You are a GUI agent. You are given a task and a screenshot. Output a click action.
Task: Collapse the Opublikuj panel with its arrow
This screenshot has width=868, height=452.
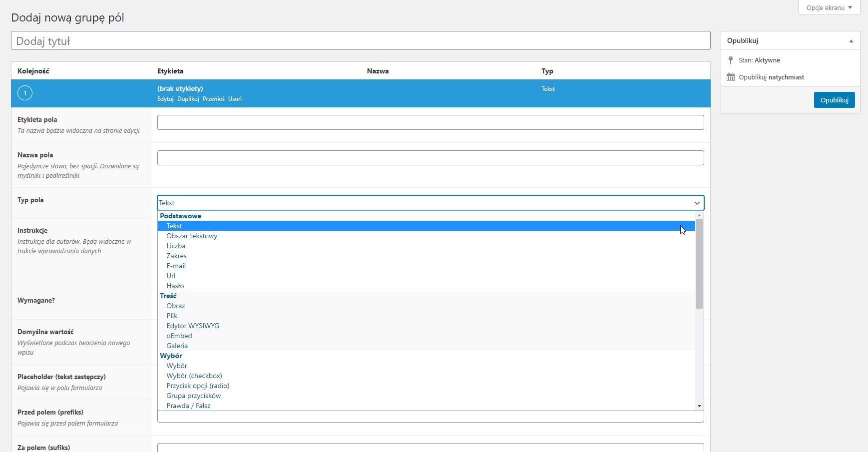pos(851,41)
